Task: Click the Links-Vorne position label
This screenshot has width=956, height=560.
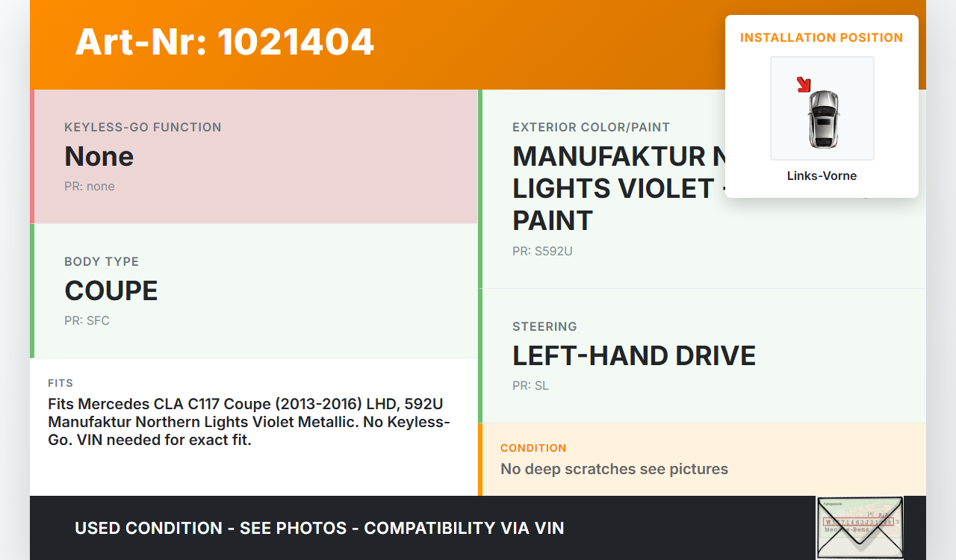Action: click(822, 176)
